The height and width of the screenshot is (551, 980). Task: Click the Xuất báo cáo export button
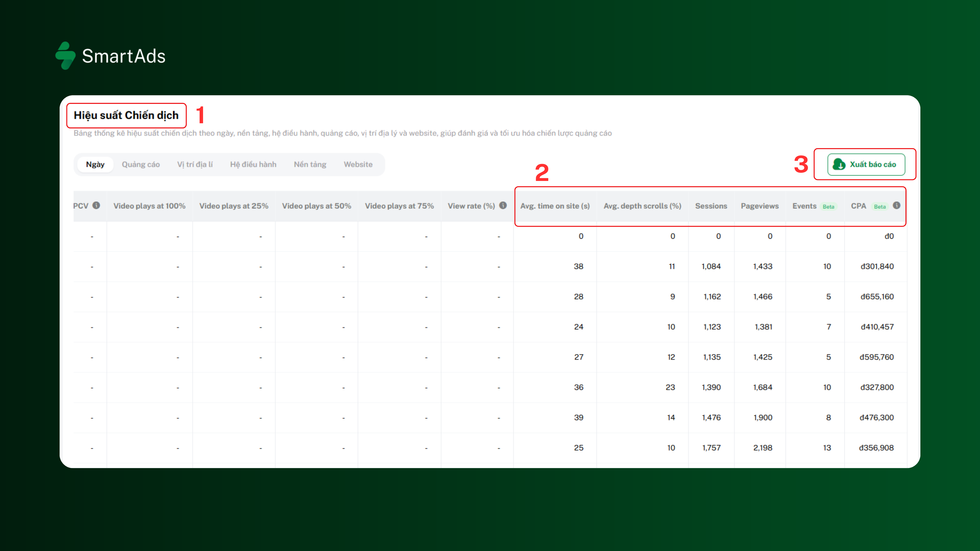(866, 164)
